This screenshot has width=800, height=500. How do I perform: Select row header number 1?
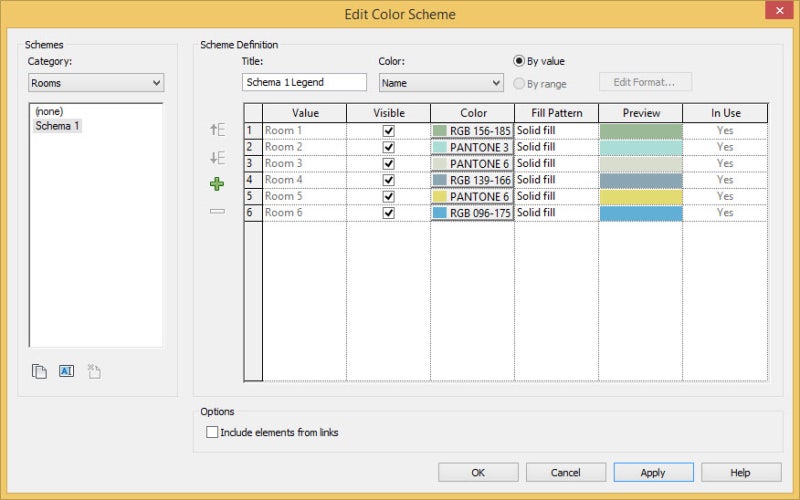[x=253, y=131]
